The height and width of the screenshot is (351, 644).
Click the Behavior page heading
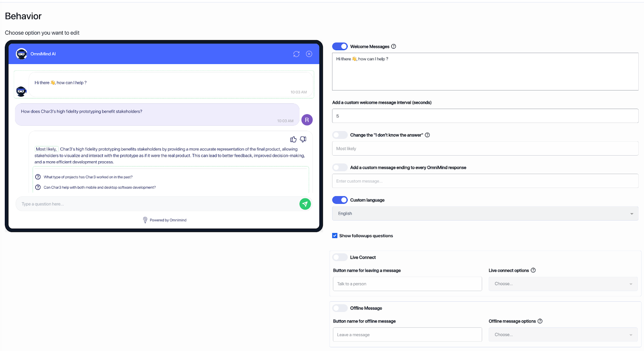(23, 16)
